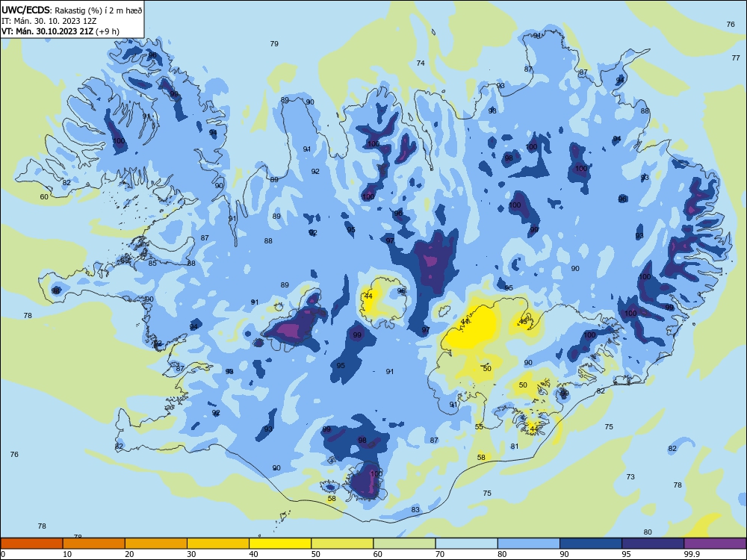Click the initial time line 'IT: Mán. 30. 10. 2023 12Z'
This screenshot has width=747, height=560.
tap(49, 21)
